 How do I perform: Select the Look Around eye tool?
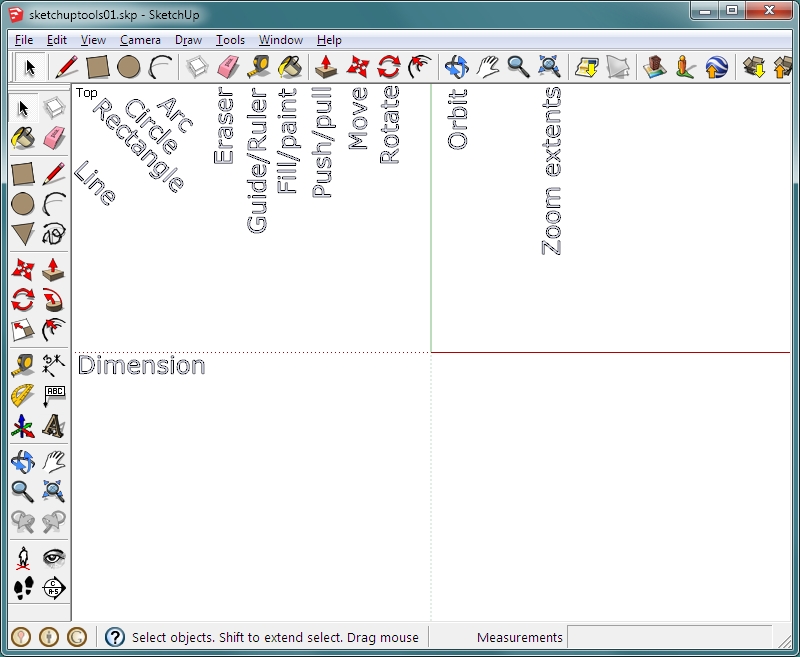point(54,558)
